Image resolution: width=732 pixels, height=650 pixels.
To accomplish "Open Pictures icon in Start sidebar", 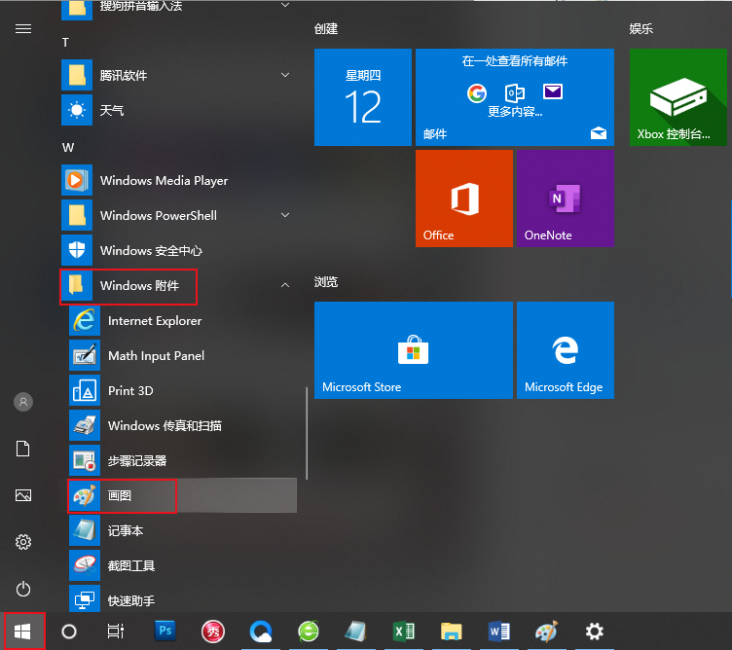I will click(x=23, y=495).
